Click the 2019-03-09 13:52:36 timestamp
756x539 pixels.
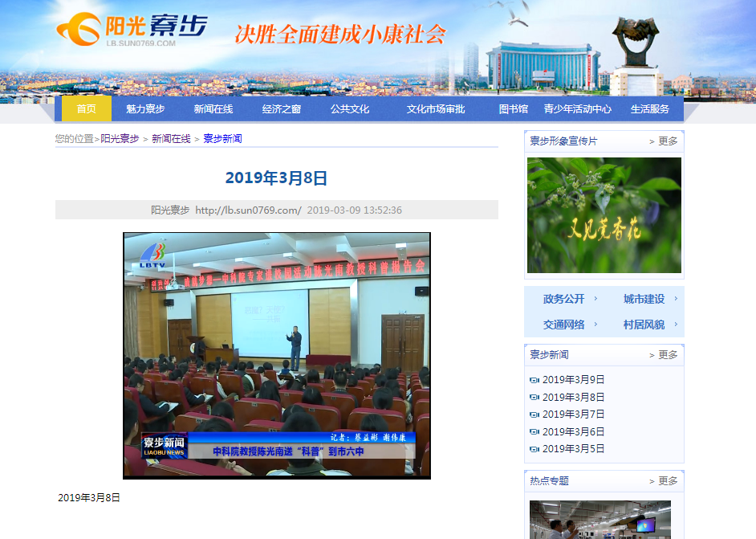(355, 210)
